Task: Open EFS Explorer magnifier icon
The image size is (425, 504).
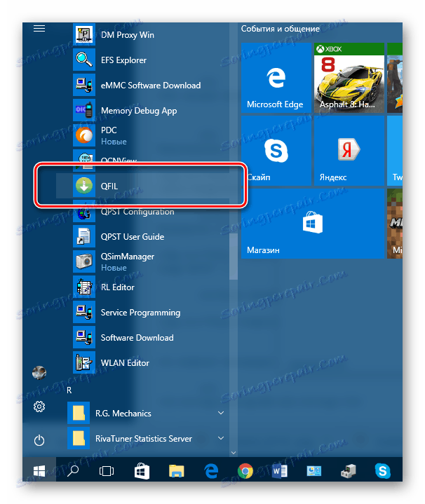Action: 84,60
